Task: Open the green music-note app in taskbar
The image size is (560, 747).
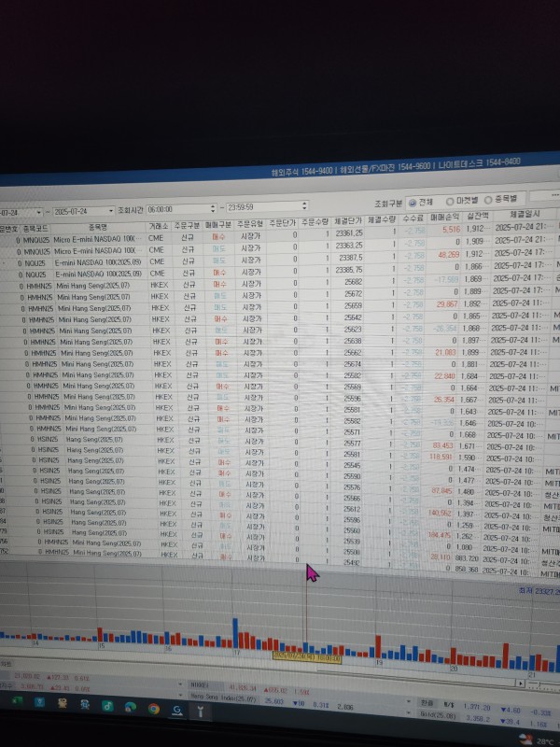Action: pyautogui.click(x=107, y=706)
